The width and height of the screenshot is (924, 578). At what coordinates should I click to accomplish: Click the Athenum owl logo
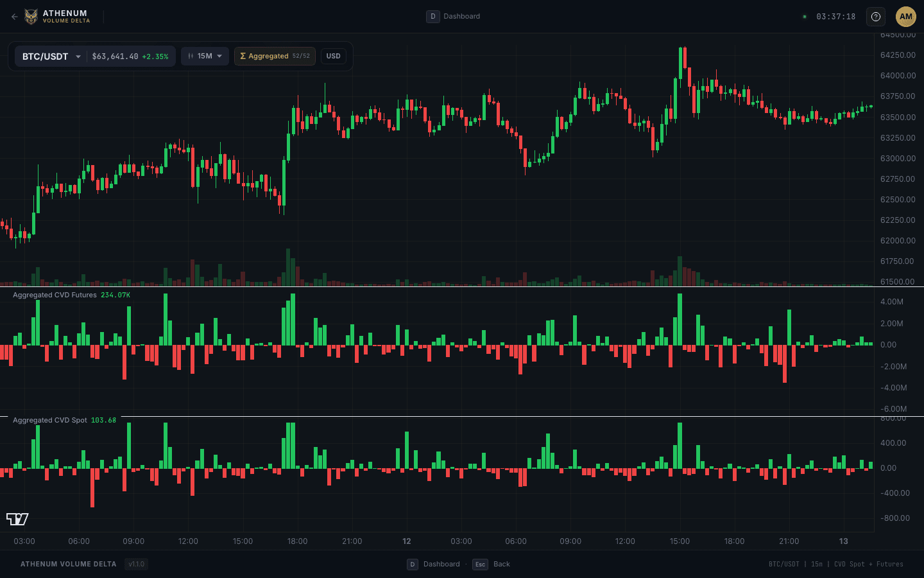tap(31, 17)
